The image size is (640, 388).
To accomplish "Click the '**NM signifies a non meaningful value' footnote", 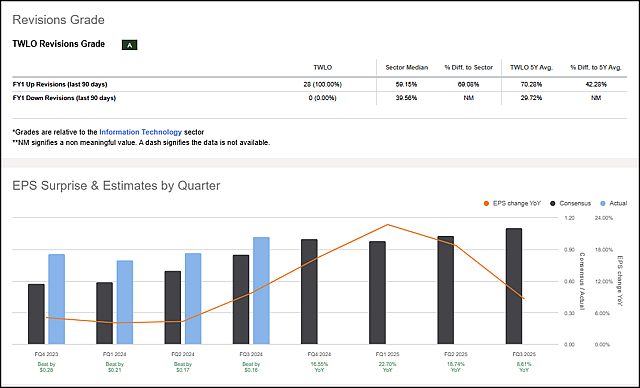I will point(141,142).
